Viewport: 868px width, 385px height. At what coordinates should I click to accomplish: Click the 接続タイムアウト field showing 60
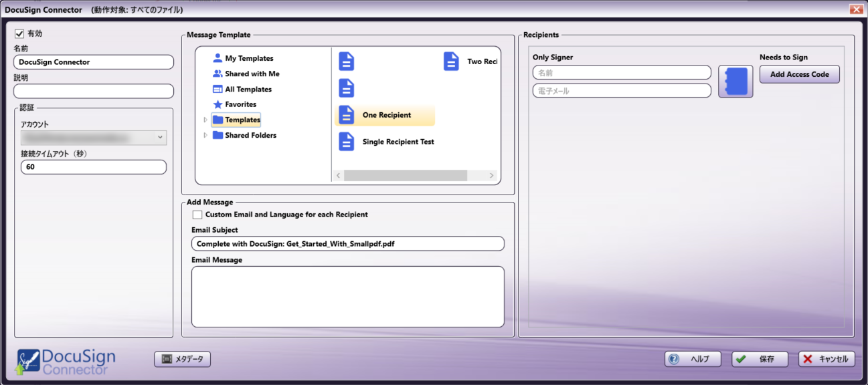coord(94,167)
